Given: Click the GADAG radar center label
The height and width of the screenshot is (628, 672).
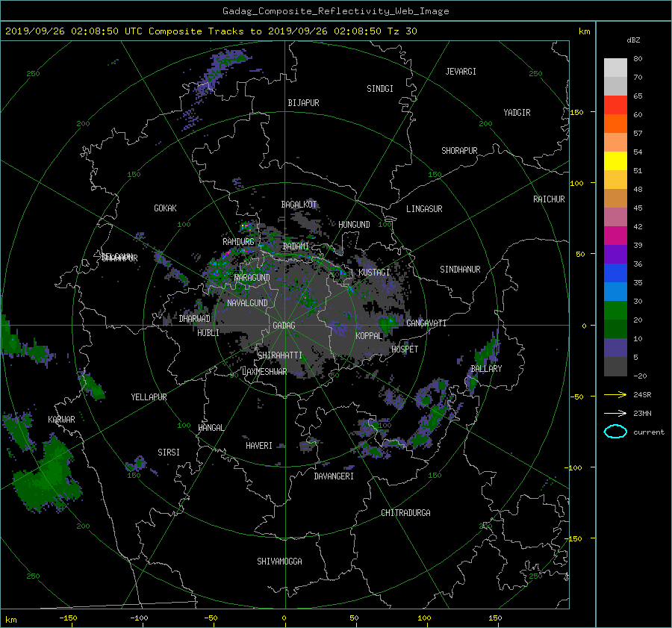Looking at the screenshot, I should 284,326.
